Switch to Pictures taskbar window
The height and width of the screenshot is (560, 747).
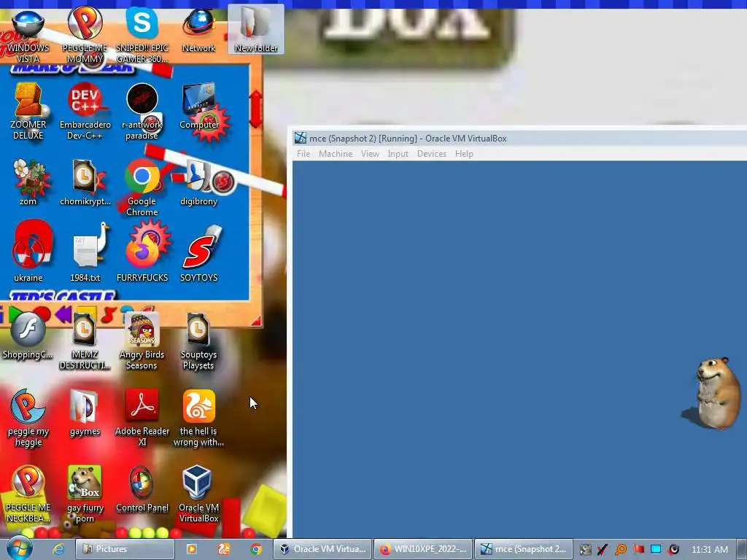pyautogui.click(x=125, y=549)
